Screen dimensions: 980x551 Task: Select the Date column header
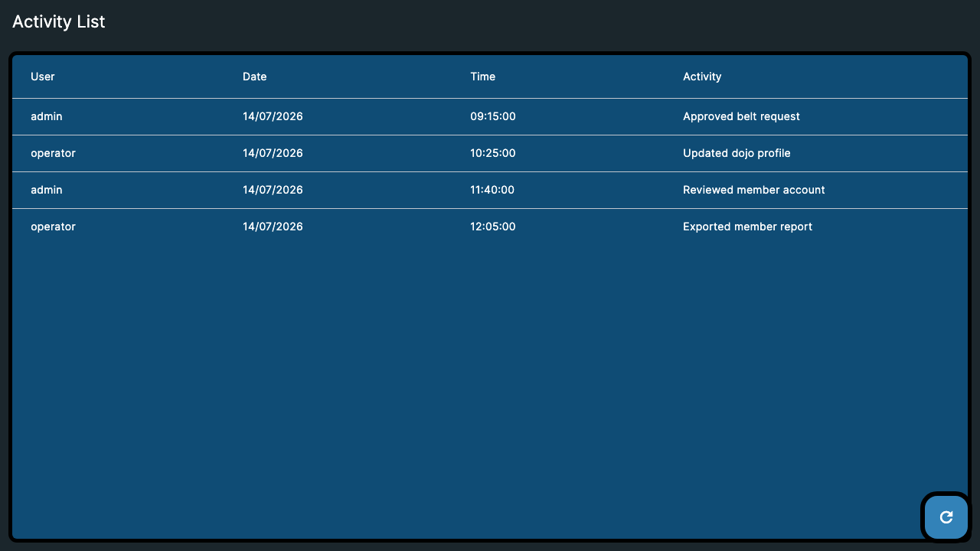(x=255, y=77)
